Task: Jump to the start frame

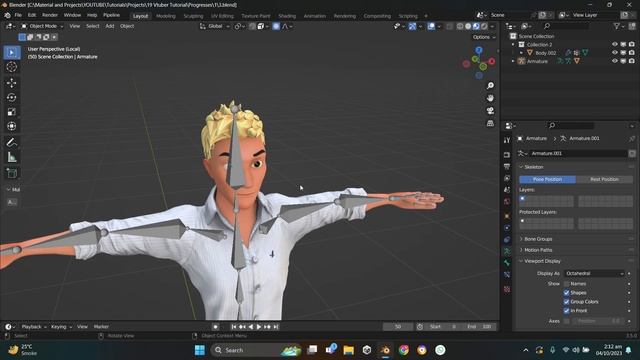Action: point(234,327)
